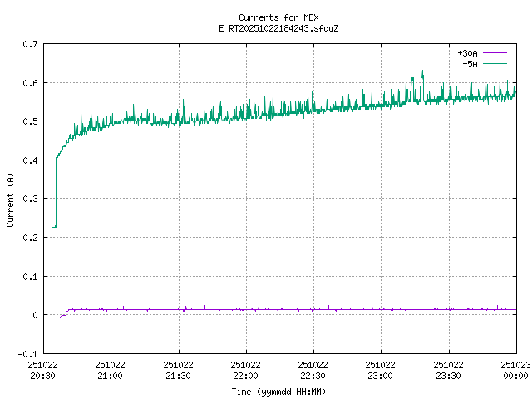The width and height of the screenshot is (532, 399).
Task: Click the "Time (yymmdd HH:MM)" x-axis label
Action: (x=278, y=390)
